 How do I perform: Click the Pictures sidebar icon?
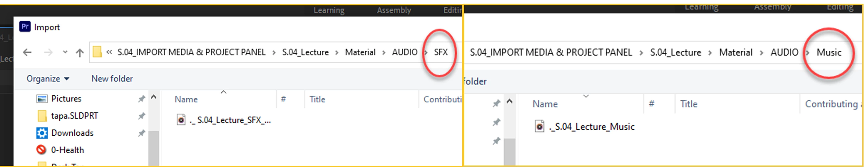pos(42,99)
